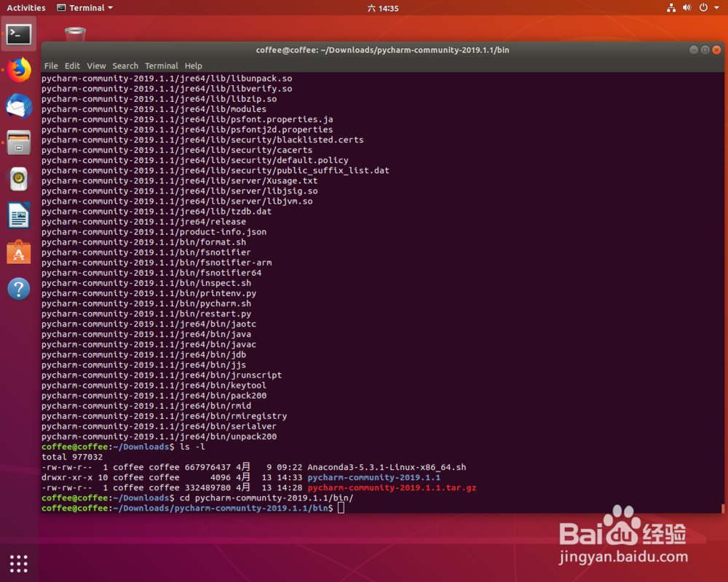Viewport: 728px width, 582px height.
Task: Open the Help icon in the dock
Action: 19,289
